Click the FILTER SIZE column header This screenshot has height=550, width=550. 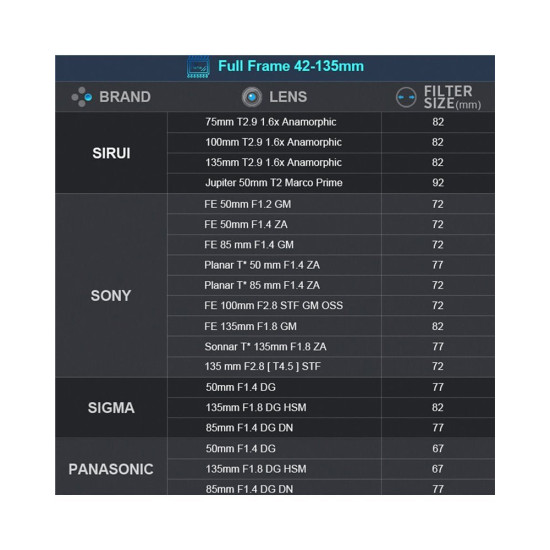pyautogui.click(x=452, y=98)
